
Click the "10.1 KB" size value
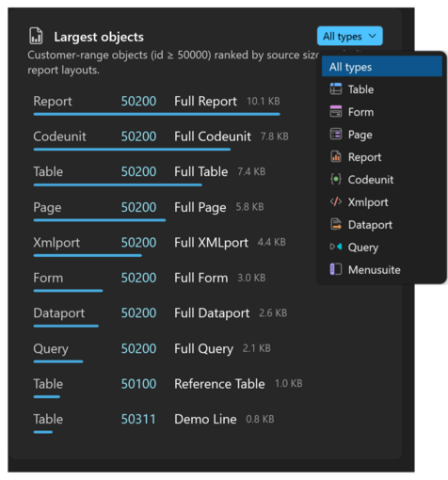pos(264,101)
